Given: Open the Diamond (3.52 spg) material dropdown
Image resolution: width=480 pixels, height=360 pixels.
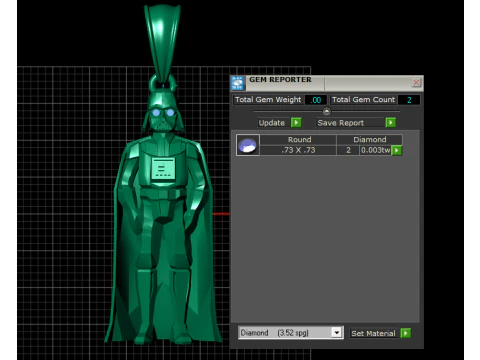Looking at the screenshot, I should (337, 333).
